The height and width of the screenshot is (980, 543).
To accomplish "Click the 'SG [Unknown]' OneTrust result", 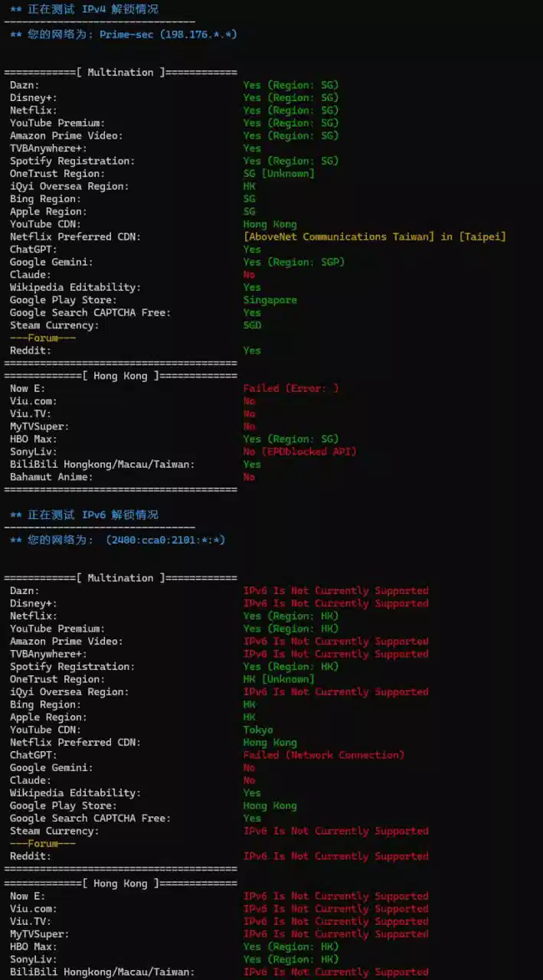I will [x=279, y=173].
